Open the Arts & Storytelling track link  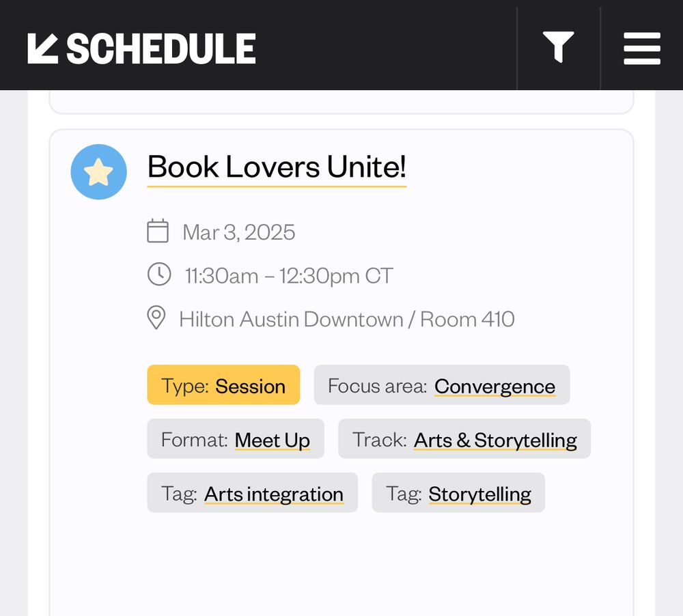(495, 440)
